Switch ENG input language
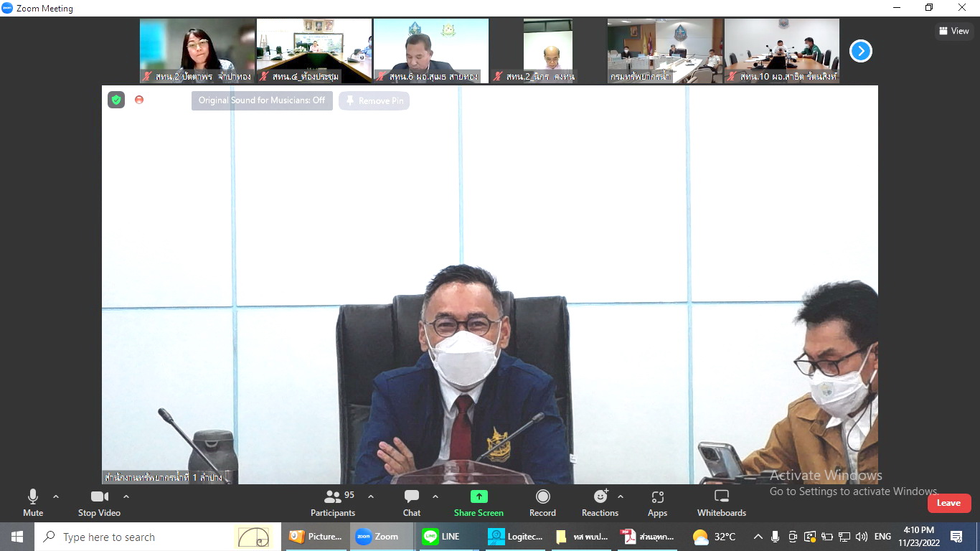Image resolution: width=980 pixels, height=551 pixels. coord(882,537)
